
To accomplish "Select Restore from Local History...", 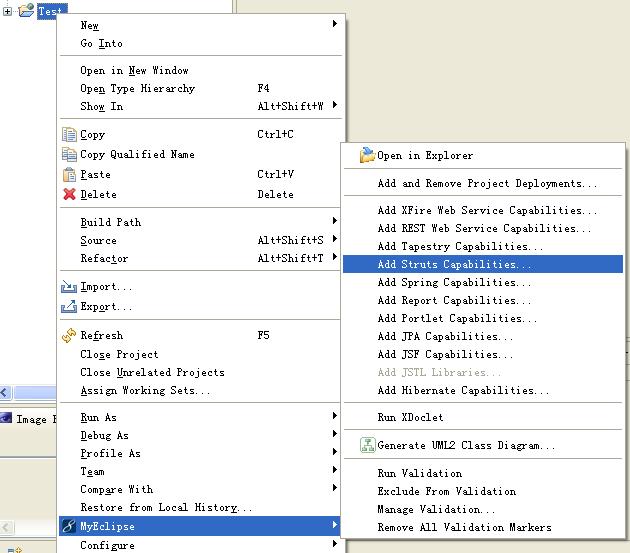I will tap(200, 507).
